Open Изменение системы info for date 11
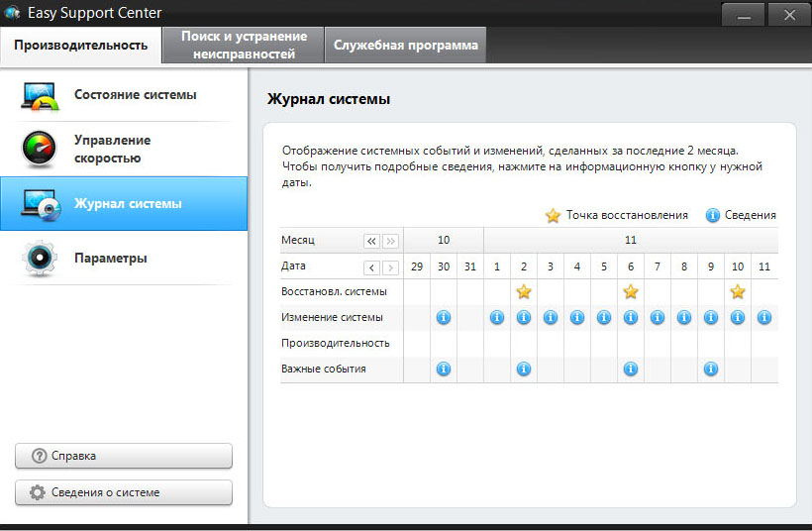 point(764,317)
